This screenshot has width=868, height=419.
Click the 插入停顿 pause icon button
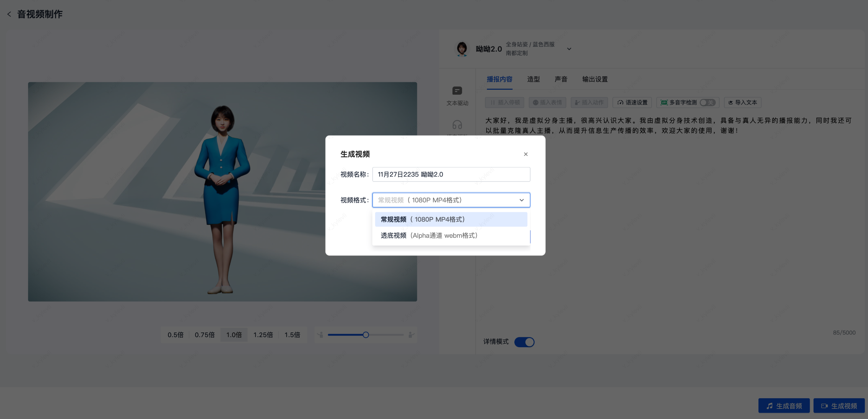pos(505,102)
